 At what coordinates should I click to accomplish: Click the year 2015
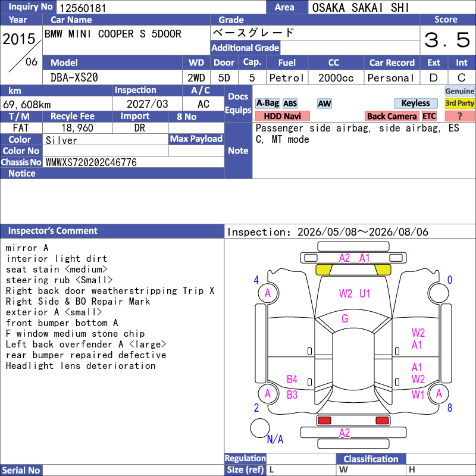19,39
